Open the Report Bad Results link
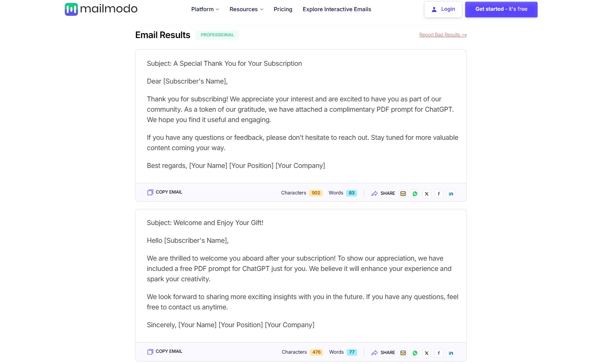 click(443, 35)
